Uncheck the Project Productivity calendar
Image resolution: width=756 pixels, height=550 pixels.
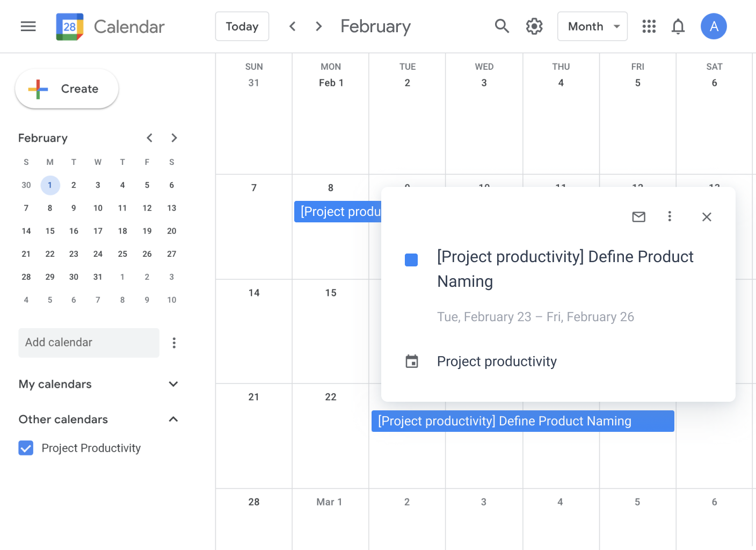pyautogui.click(x=26, y=448)
